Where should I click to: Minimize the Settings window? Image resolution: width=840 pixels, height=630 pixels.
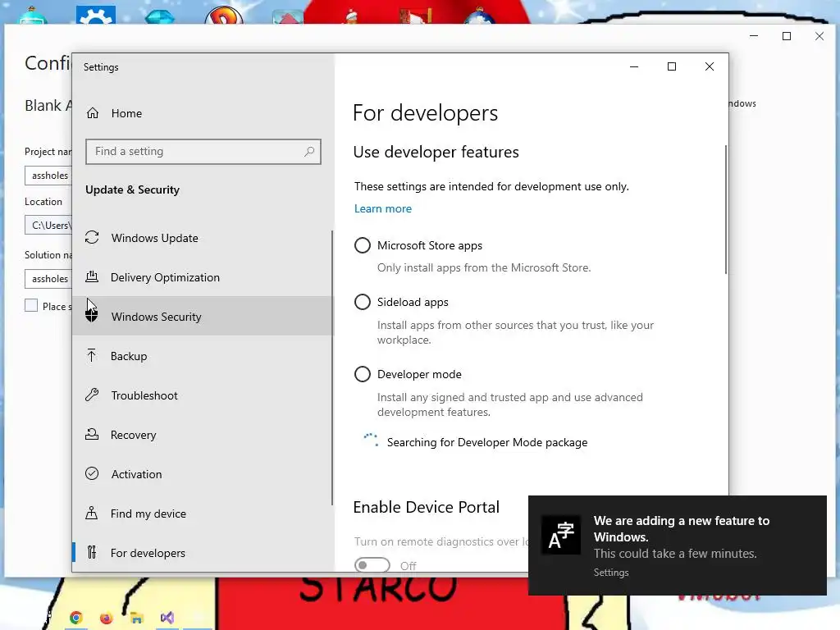[634, 66]
